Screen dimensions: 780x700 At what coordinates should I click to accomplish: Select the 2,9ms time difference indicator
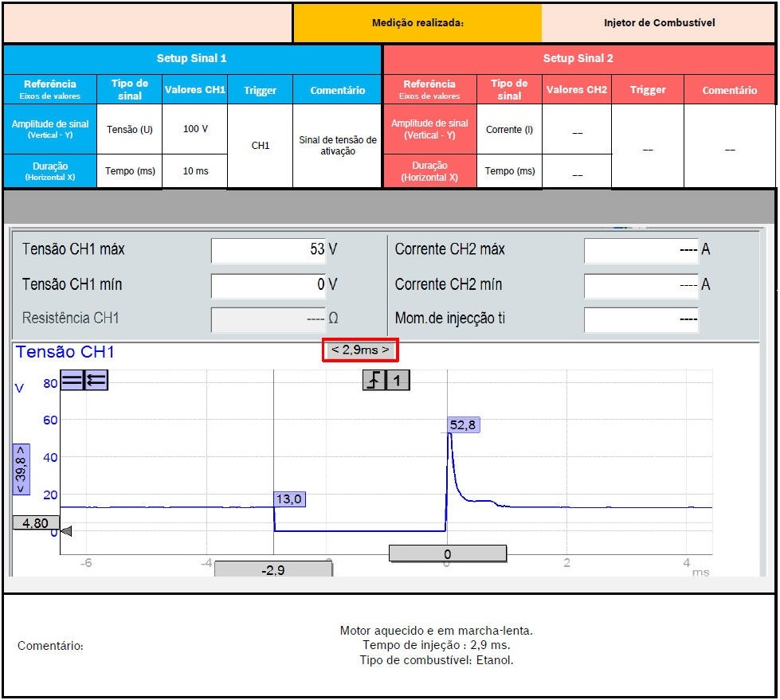pyautogui.click(x=360, y=350)
